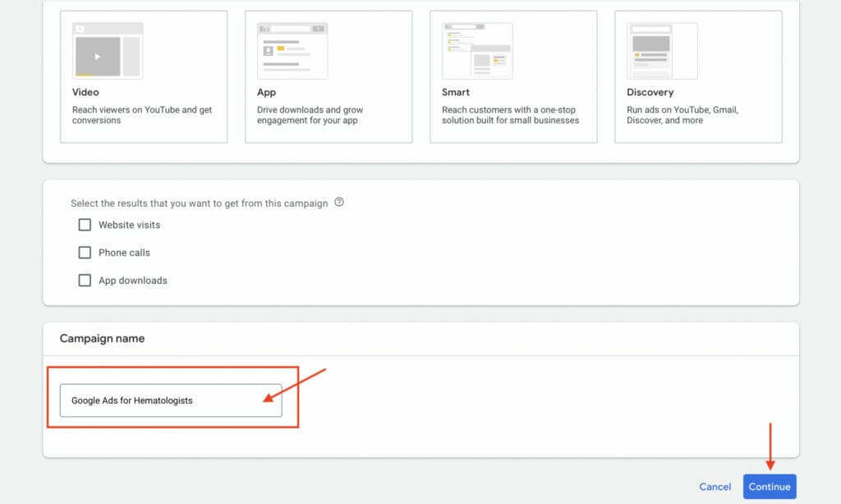Click 'Select the results that you want' text
The image size is (841, 504).
click(199, 204)
